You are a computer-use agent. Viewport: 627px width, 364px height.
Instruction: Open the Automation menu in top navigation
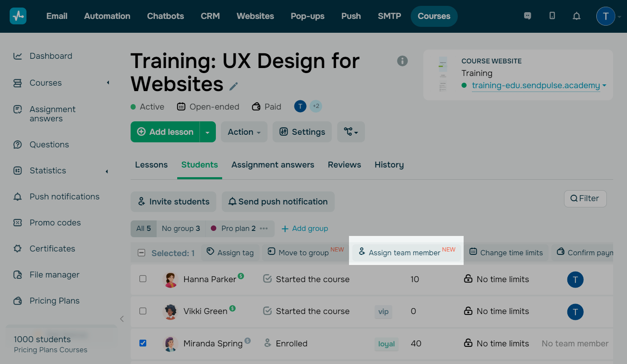pos(107,16)
